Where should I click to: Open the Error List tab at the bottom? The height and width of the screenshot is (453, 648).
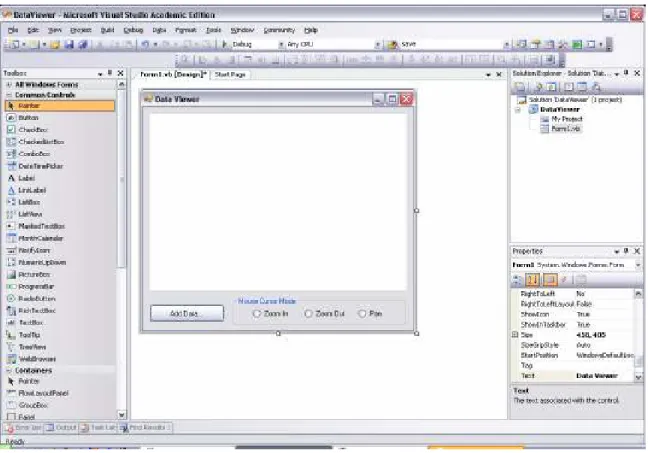(x=24, y=427)
